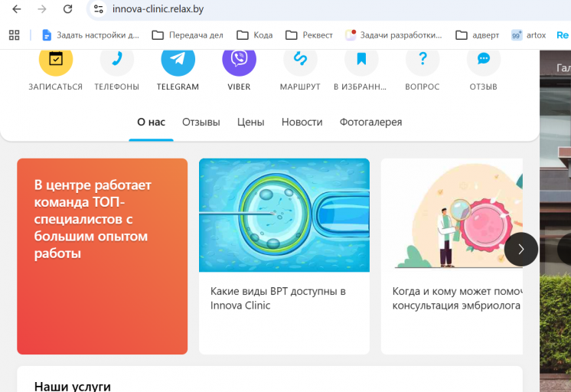Switch to the 'Фотогалерея' tab
The image size is (571, 392).
click(x=370, y=122)
